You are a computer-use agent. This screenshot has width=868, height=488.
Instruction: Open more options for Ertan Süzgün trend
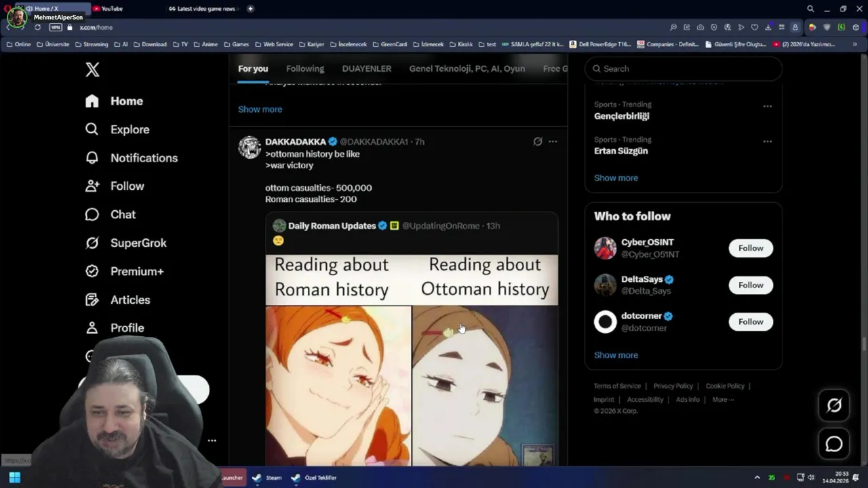pos(768,142)
